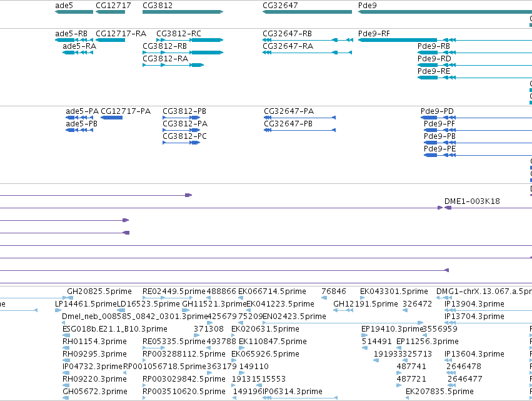Click transcript CG12717-RA
This screenshot has height=401, width=532.
[110, 40]
